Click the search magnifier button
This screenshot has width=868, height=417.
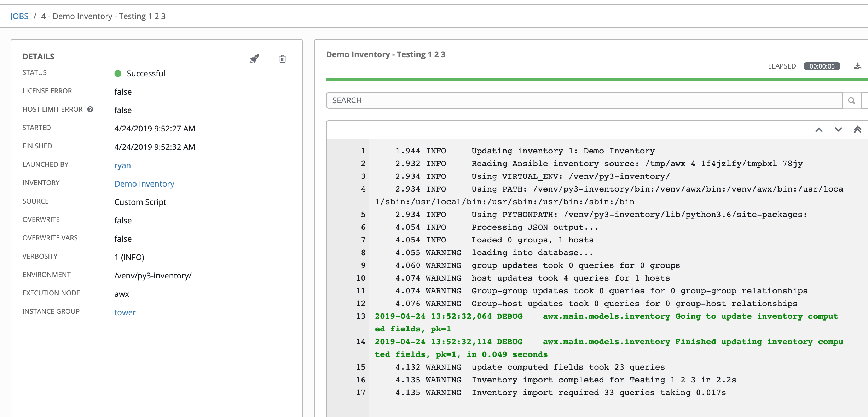851,101
